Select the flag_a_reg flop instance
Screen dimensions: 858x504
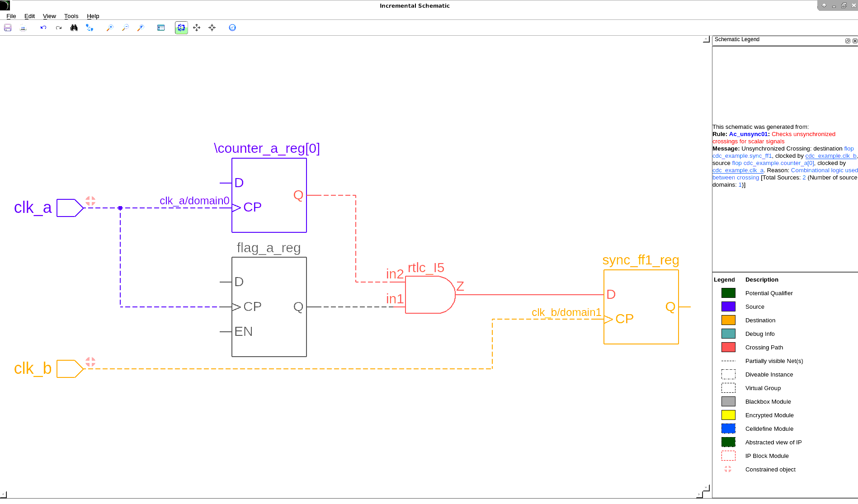click(269, 307)
